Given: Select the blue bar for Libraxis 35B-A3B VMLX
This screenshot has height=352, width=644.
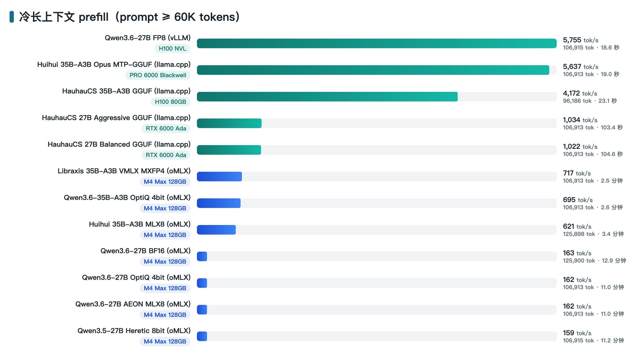Looking at the screenshot, I should click(219, 177).
